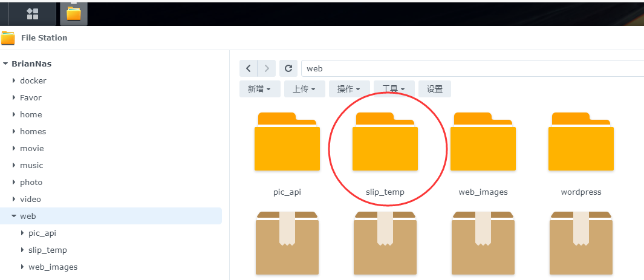The width and height of the screenshot is (644, 280).
Task: Select homes in the sidebar tree
Action: click(x=33, y=131)
